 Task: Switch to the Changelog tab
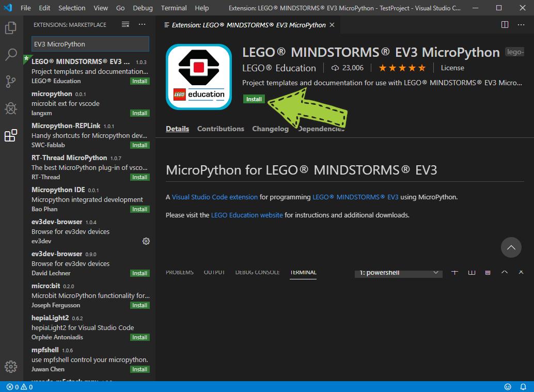[x=271, y=129]
